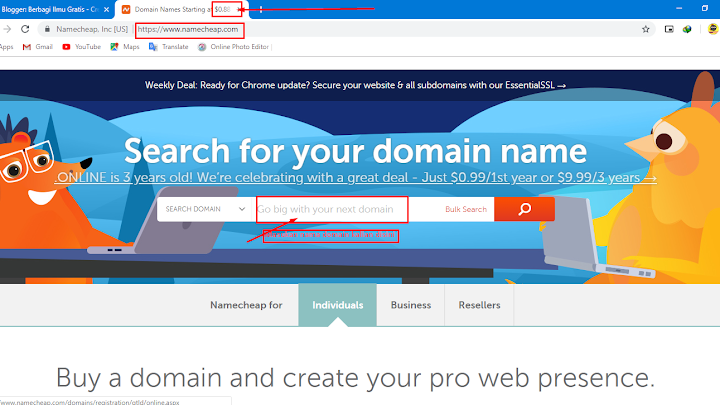Open the Online Photo Editor bookmark
Screen dimensions: 720x405
point(234,47)
